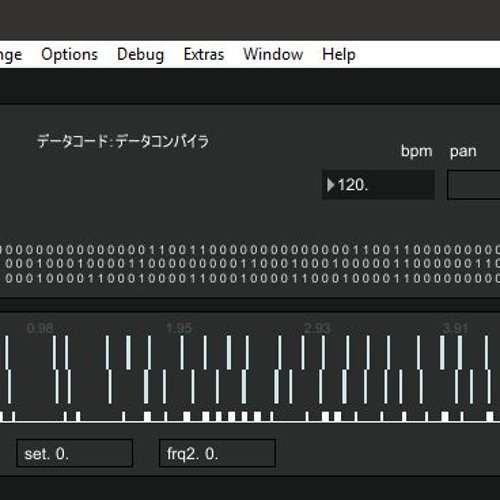This screenshot has width=500, height=500.
Task: Open the Window menu
Action: click(273, 54)
